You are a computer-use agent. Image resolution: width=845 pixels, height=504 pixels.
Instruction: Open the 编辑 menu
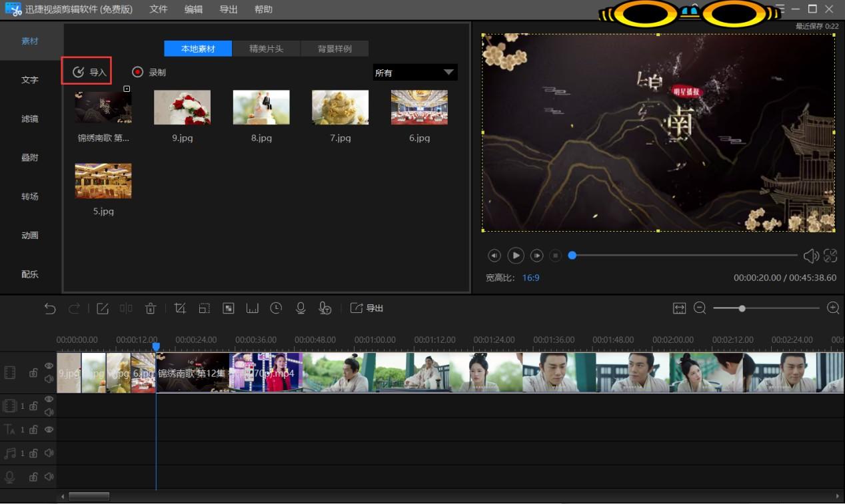(x=194, y=9)
